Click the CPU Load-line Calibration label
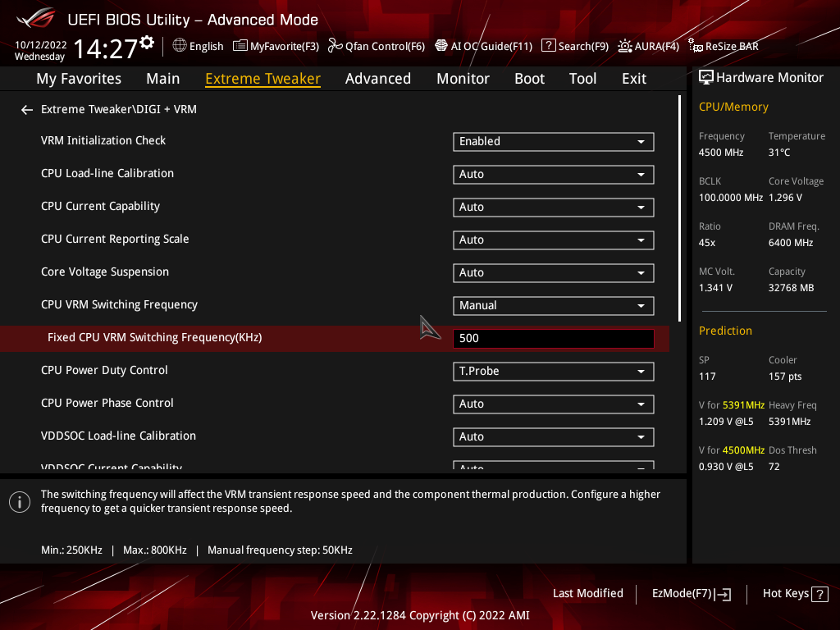 click(x=107, y=174)
